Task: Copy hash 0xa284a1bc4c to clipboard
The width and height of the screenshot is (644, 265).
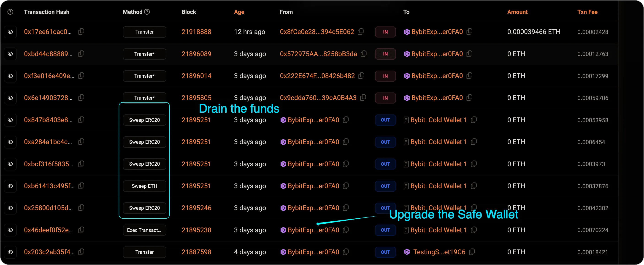Action: tap(81, 142)
